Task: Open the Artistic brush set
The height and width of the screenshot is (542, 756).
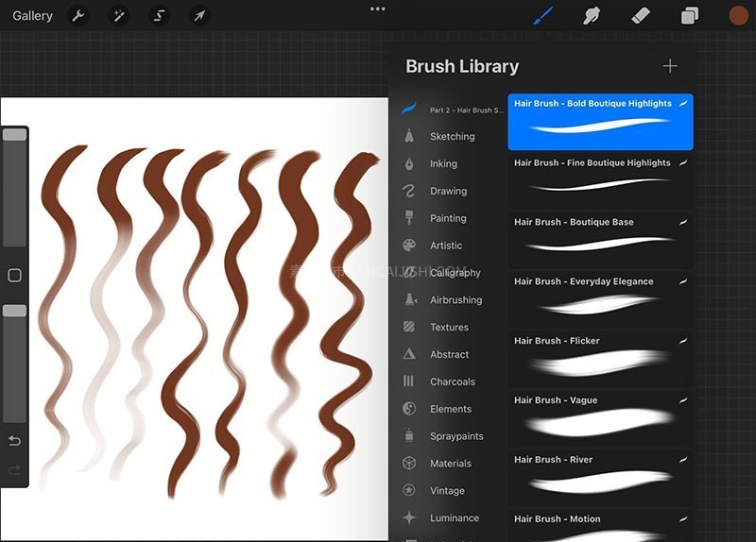Action: [453, 246]
